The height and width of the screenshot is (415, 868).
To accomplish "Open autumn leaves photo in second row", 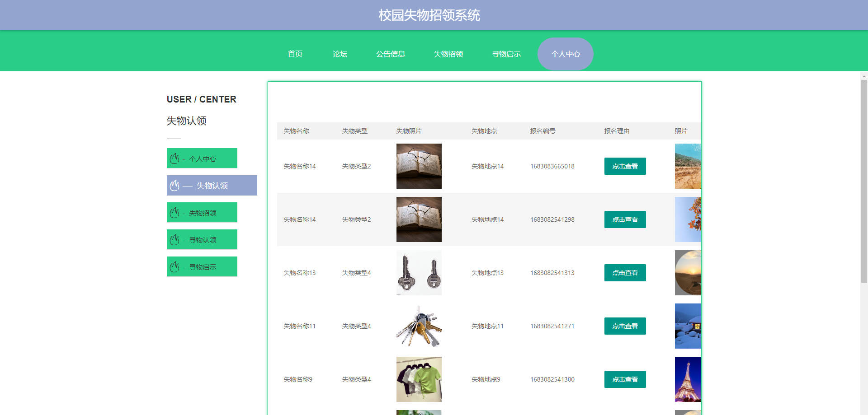I will [x=688, y=219].
